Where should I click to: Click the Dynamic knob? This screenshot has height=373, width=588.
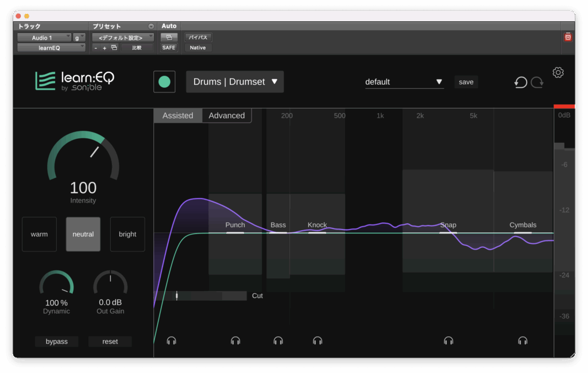[56, 283]
